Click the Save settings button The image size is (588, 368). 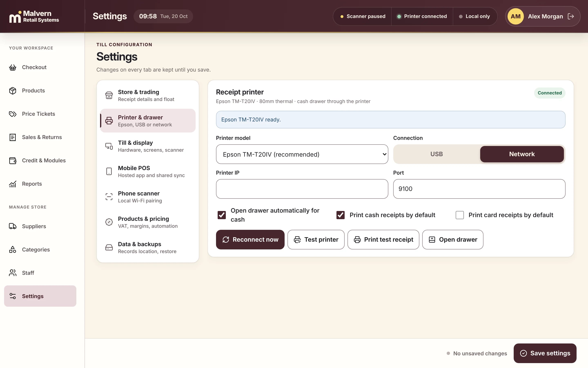[545, 353]
